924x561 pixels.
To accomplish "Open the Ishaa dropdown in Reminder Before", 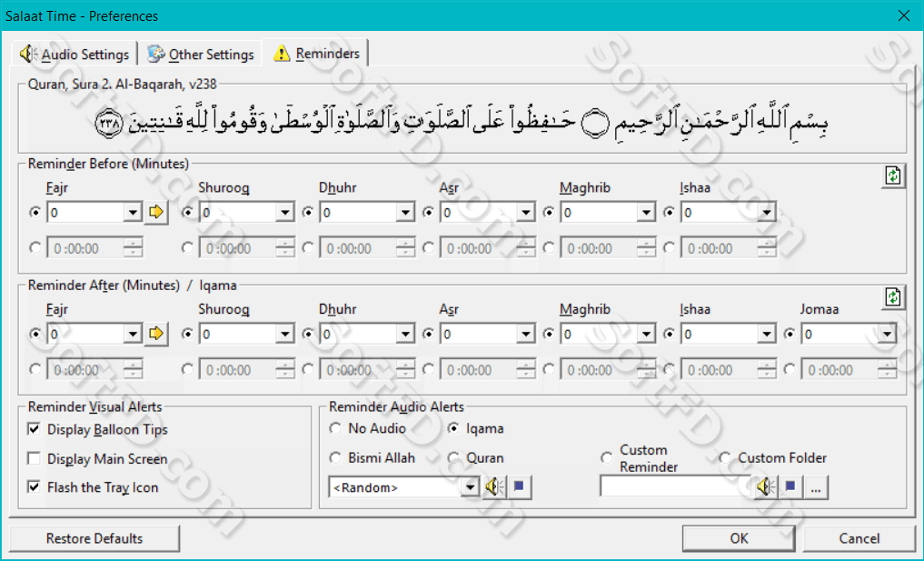I will pyautogui.click(x=767, y=213).
